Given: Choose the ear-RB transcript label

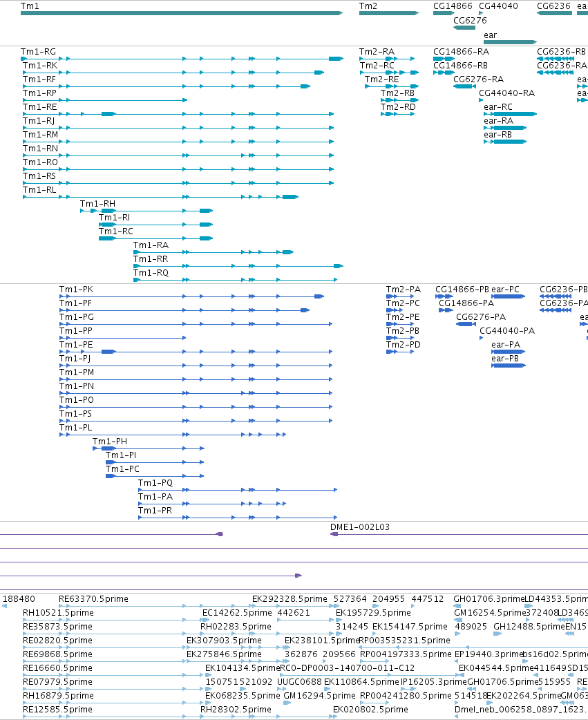Looking at the screenshot, I should pos(497,134).
